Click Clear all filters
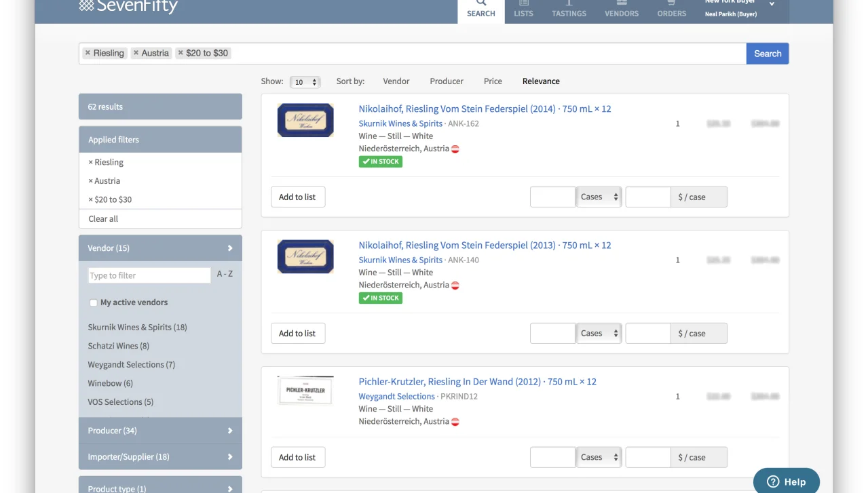Image resolution: width=868 pixels, height=493 pixels. (103, 219)
